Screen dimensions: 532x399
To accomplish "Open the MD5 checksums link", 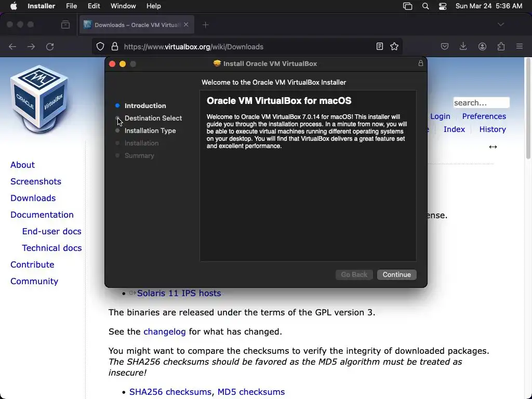I will coord(251,392).
